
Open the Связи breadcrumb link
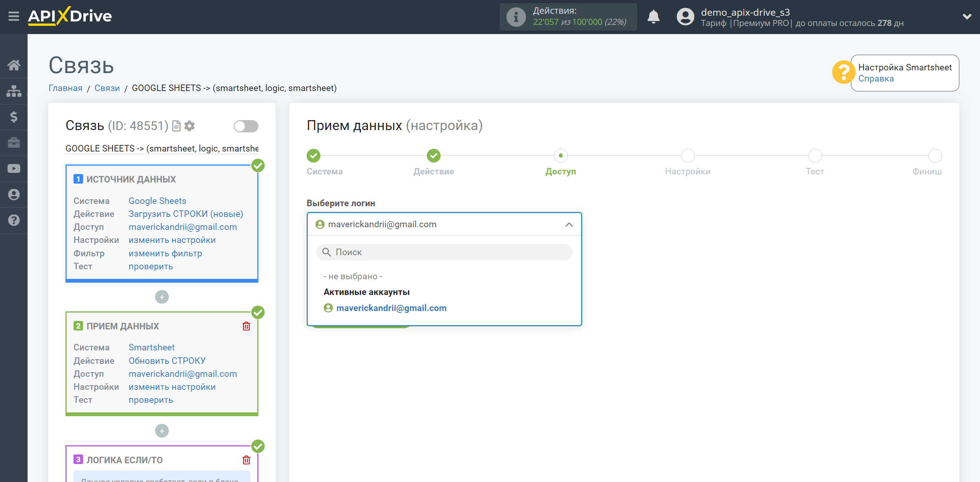[107, 88]
